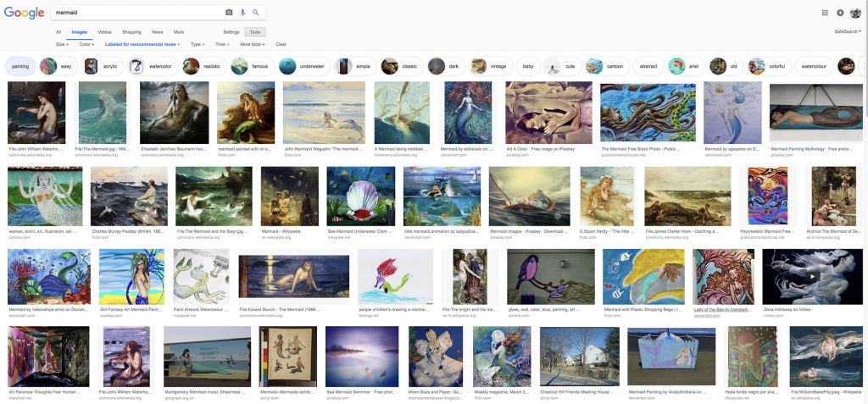Play the Zena Holloway Vimeo video

[812, 276]
